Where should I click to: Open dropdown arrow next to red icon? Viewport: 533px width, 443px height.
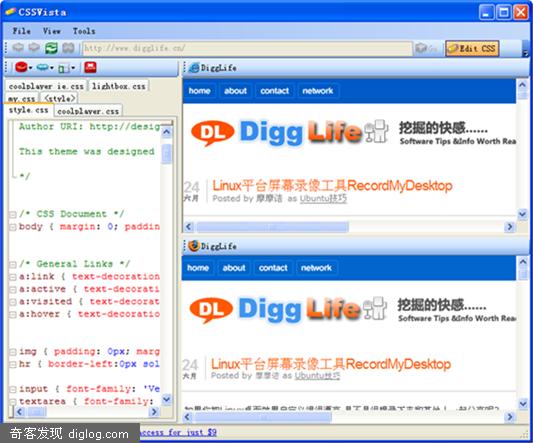(31, 68)
